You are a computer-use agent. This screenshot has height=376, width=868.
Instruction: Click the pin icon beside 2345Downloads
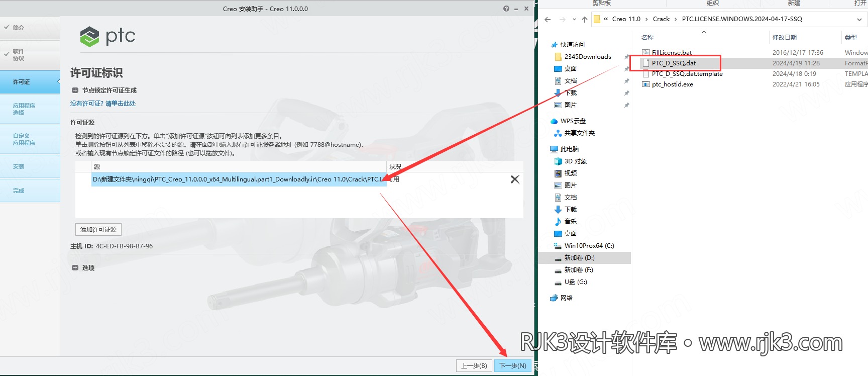tap(626, 57)
